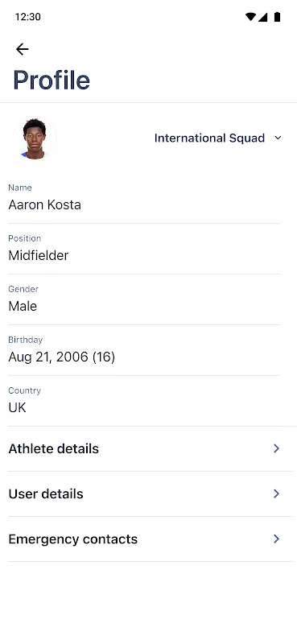
Task: Tap the Country field UK
Action: [x=144, y=401]
